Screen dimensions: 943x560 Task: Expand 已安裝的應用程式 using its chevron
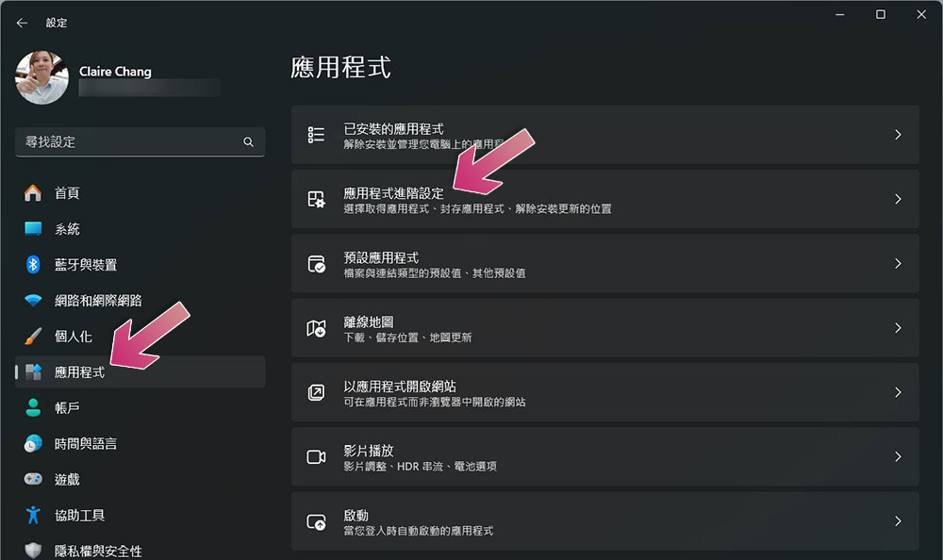tap(898, 135)
